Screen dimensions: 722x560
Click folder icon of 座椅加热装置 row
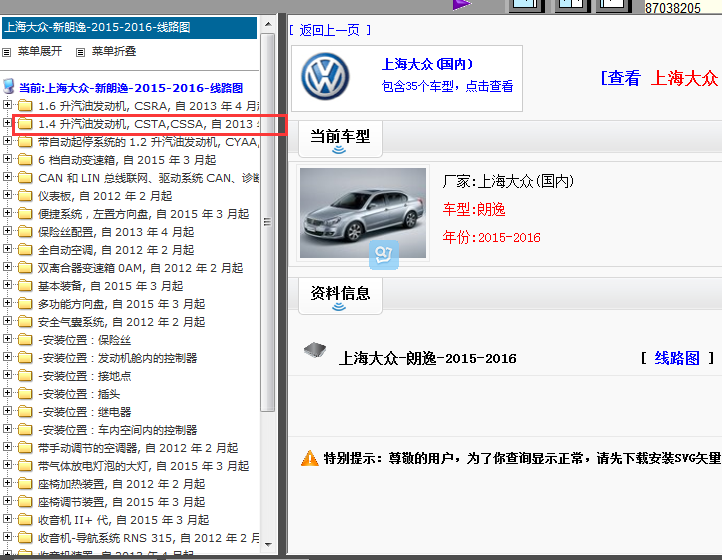[x=25, y=484]
